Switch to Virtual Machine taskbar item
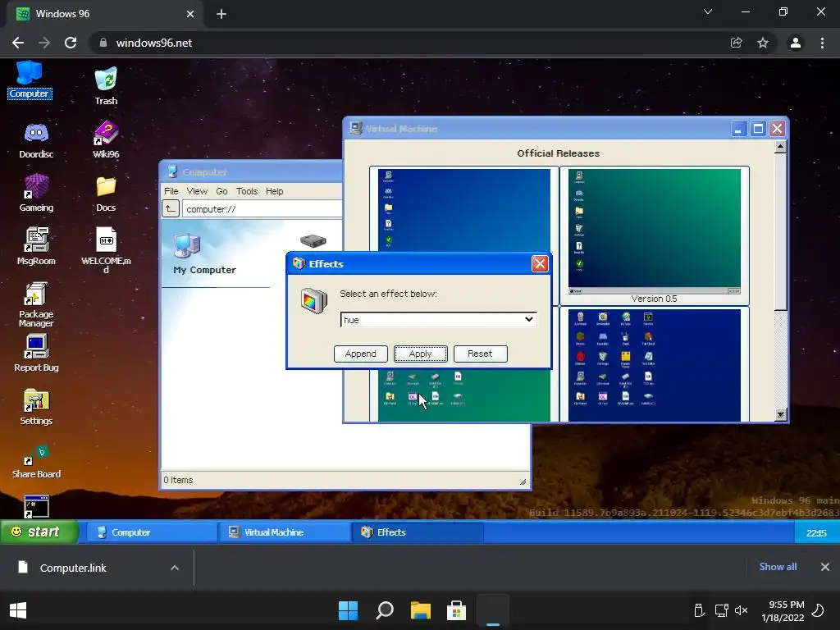Screen dimensions: 840x630 (285, 532)
